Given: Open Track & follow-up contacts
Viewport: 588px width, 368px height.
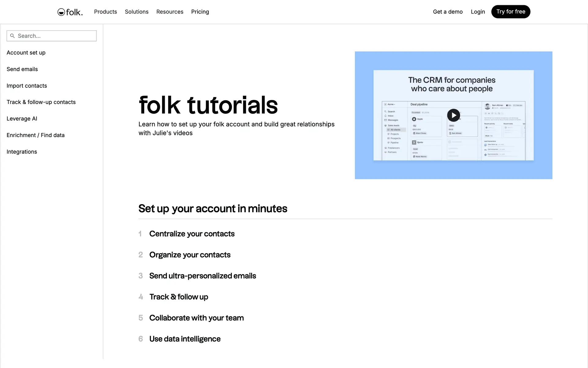Looking at the screenshot, I should pos(41,102).
